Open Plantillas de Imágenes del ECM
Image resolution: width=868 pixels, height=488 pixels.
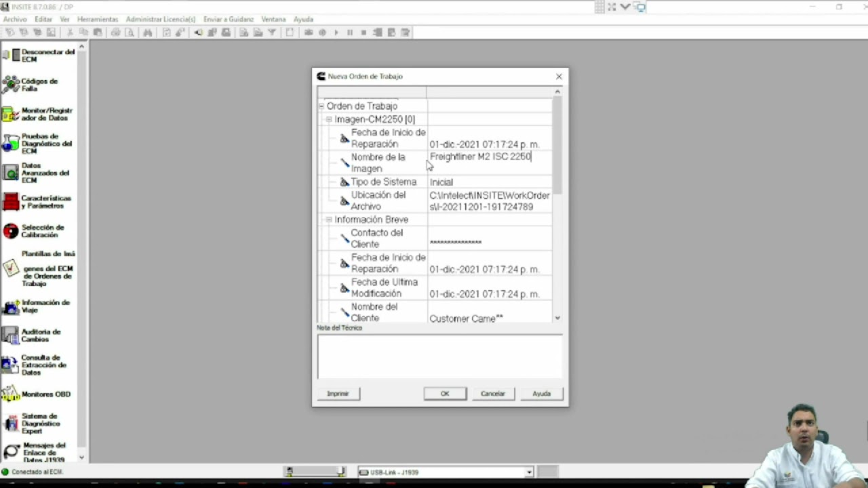click(x=39, y=268)
